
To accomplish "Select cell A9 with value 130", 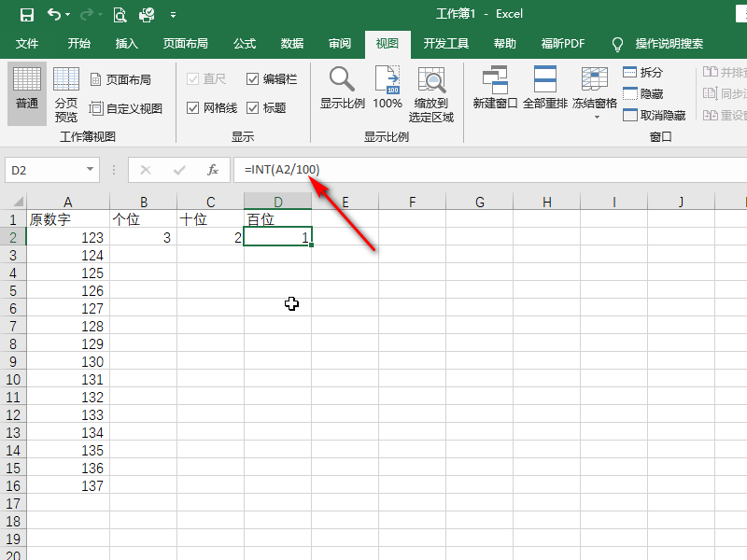I will pyautogui.click(x=68, y=361).
